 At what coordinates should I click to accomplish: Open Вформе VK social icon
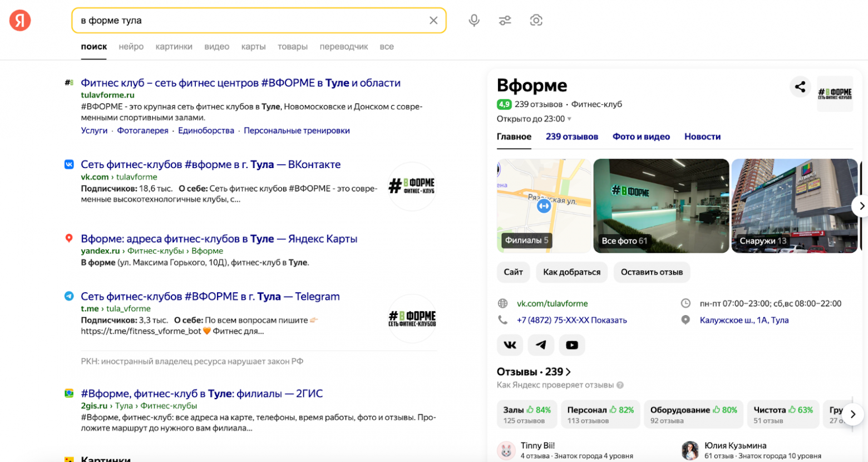510,345
